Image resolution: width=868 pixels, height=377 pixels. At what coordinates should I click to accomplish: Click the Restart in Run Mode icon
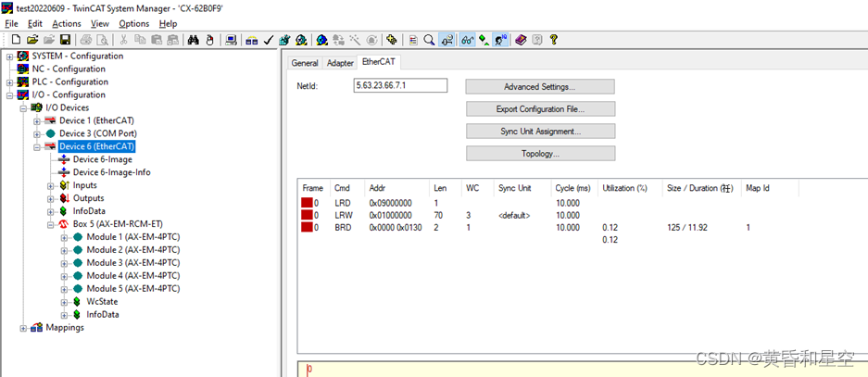point(300,40)
